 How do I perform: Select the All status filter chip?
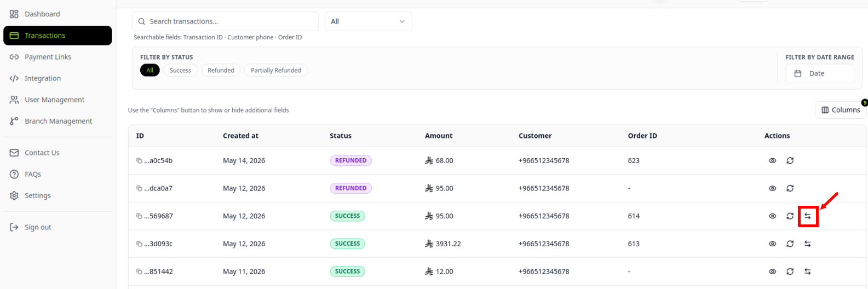pos(150,70)
